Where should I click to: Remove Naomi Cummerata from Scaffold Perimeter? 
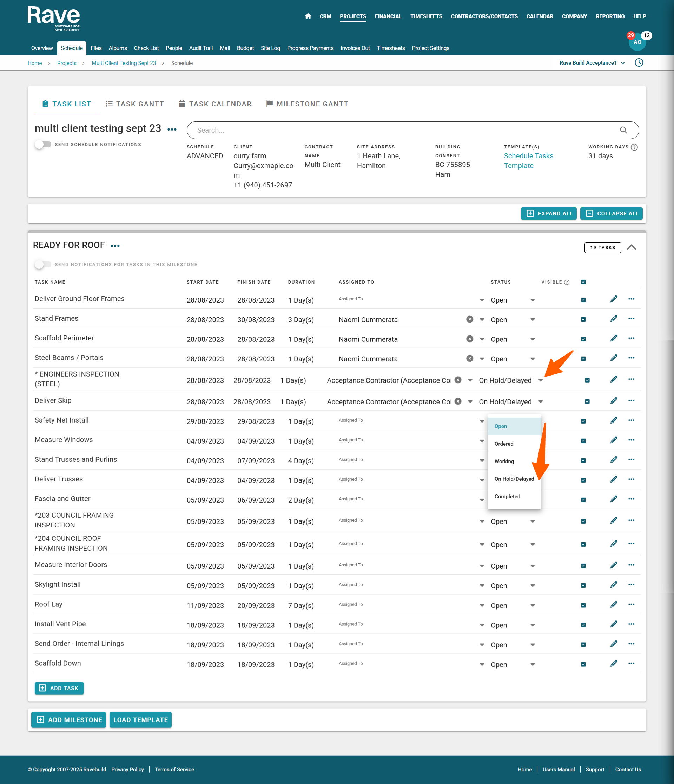pos(469,339)
